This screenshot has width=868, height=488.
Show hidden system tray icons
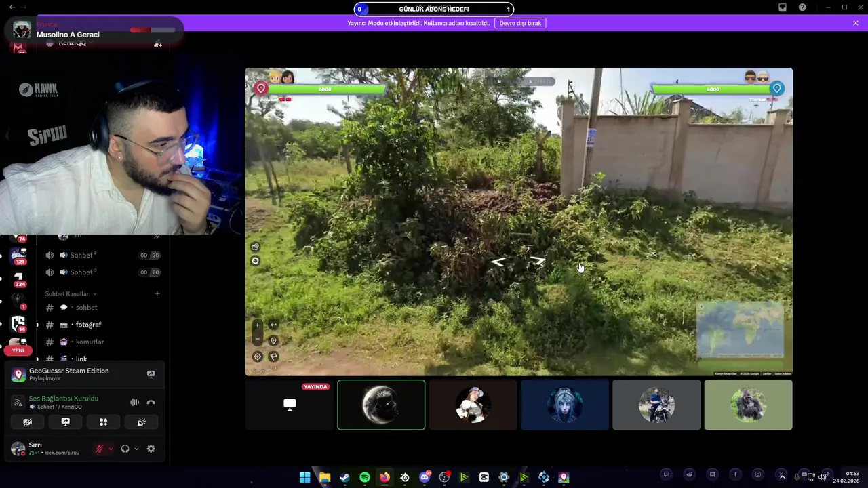(x=782, y=477)
